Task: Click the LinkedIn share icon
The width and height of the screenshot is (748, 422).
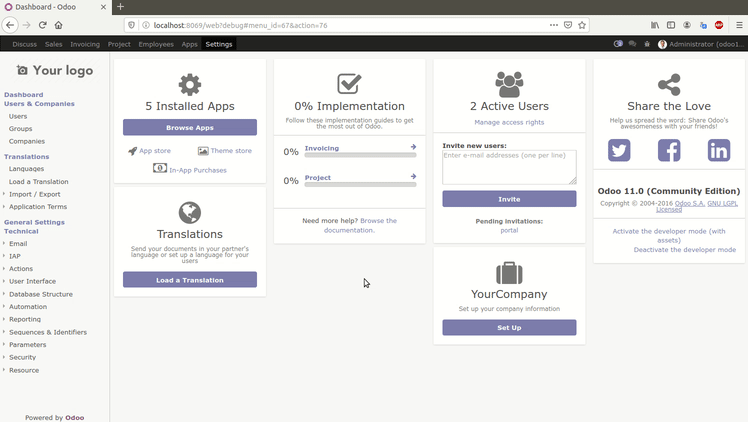Action: [719, 150]
